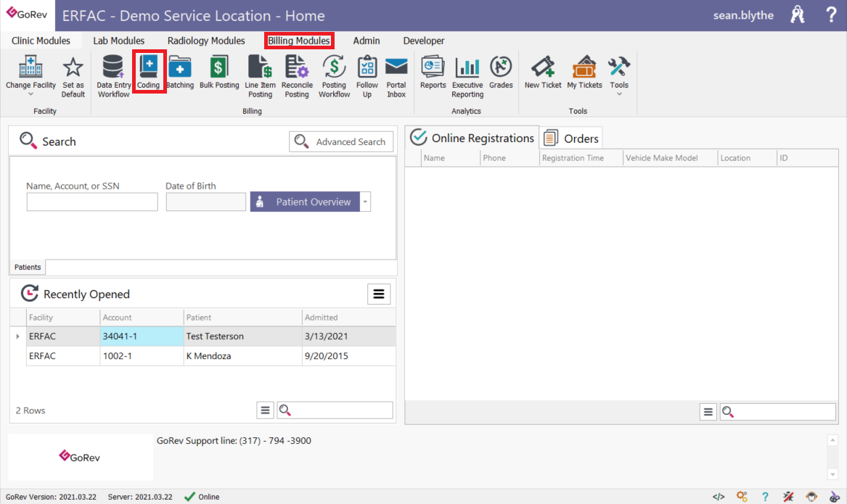This screenshot has width=847, height=504.
Task: Open the Bulk Posting module
Action: [218, 72]
